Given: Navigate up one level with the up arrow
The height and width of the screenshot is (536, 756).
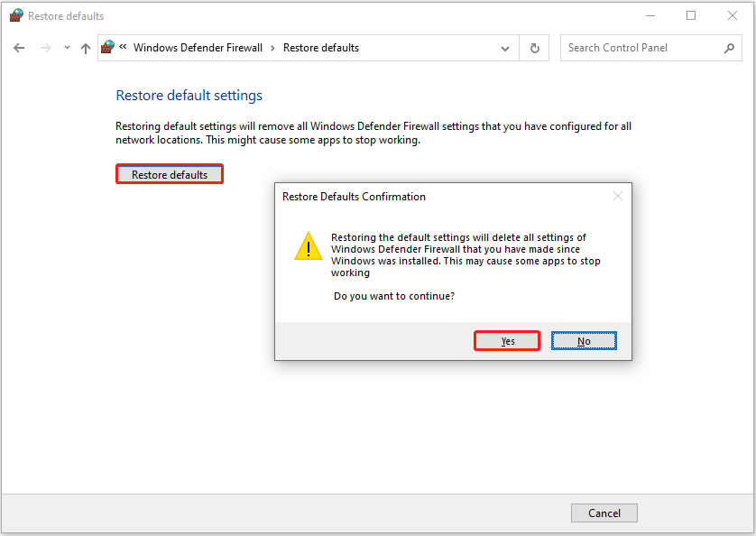Looking at the screenshot, I should 86,47.
